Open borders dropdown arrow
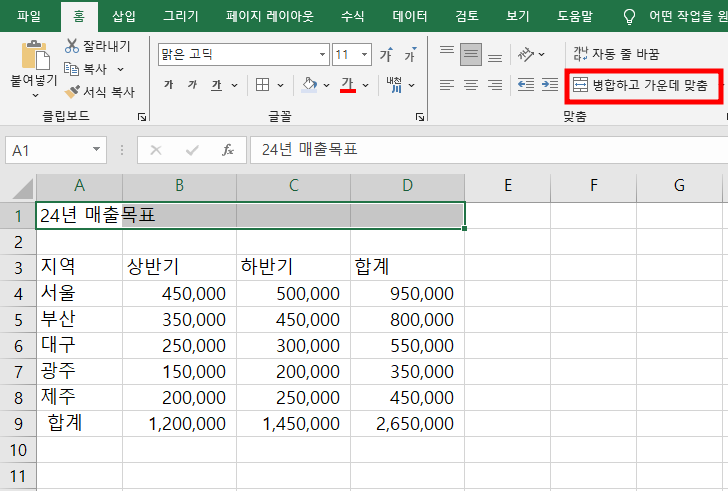The image size is (728, 491). coord(280,85)
